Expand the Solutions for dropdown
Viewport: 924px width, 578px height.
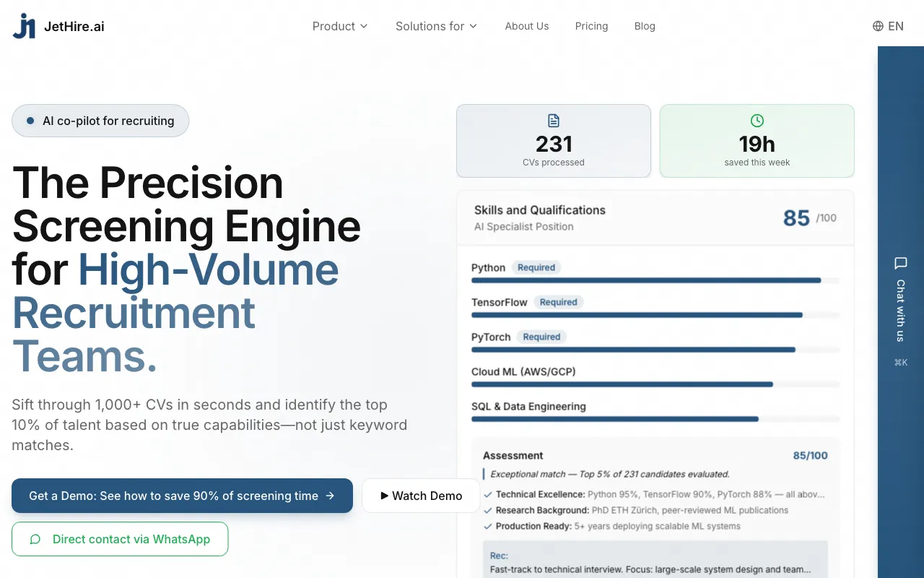[436, 26]
